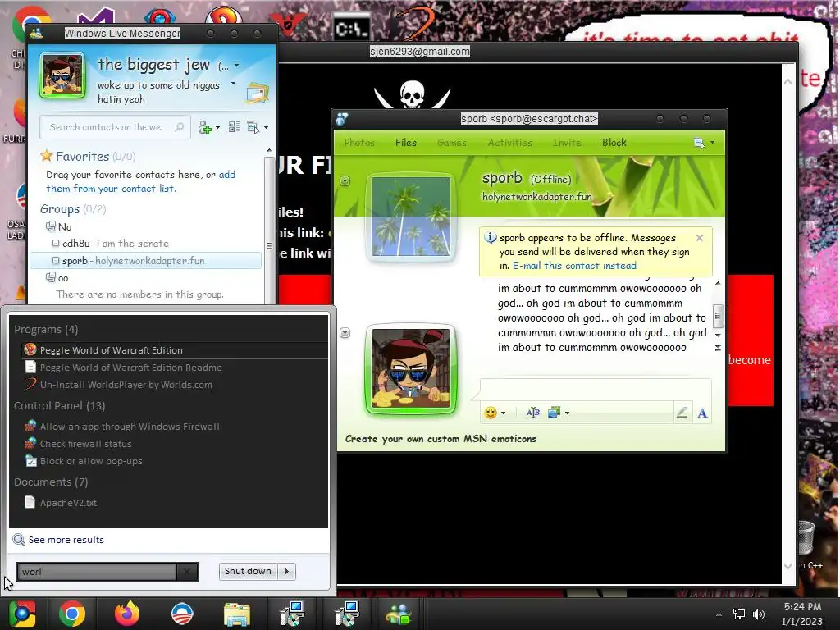
Task: Click the chat history scrollbar thumb
Action: [718, 316]
